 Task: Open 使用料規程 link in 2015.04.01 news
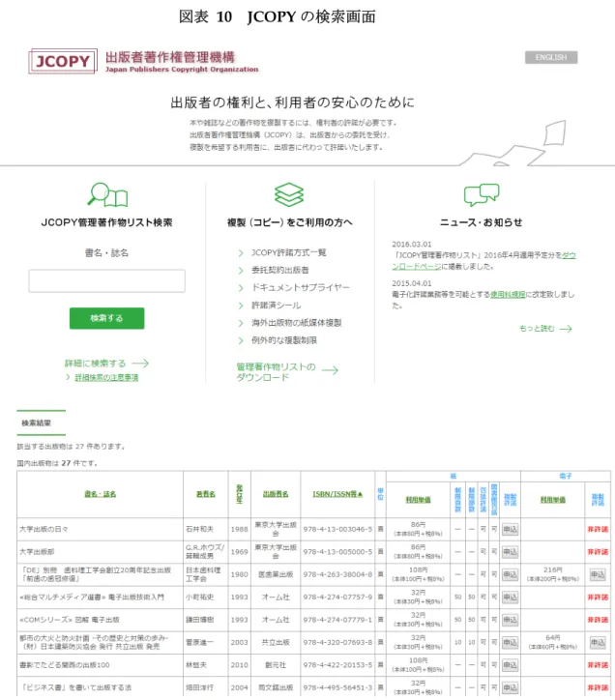tap(508, 295)
